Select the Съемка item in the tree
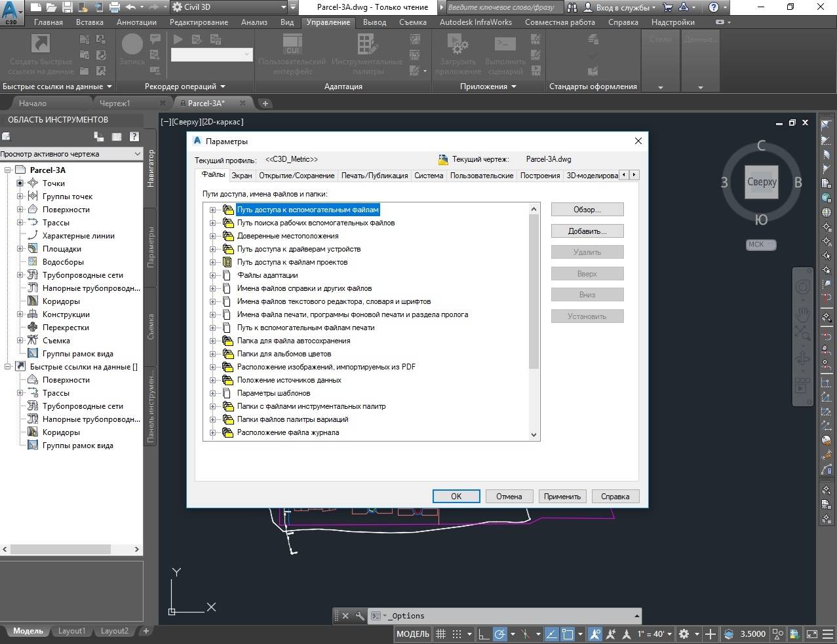The image size is (837, 644). (56, 341)
